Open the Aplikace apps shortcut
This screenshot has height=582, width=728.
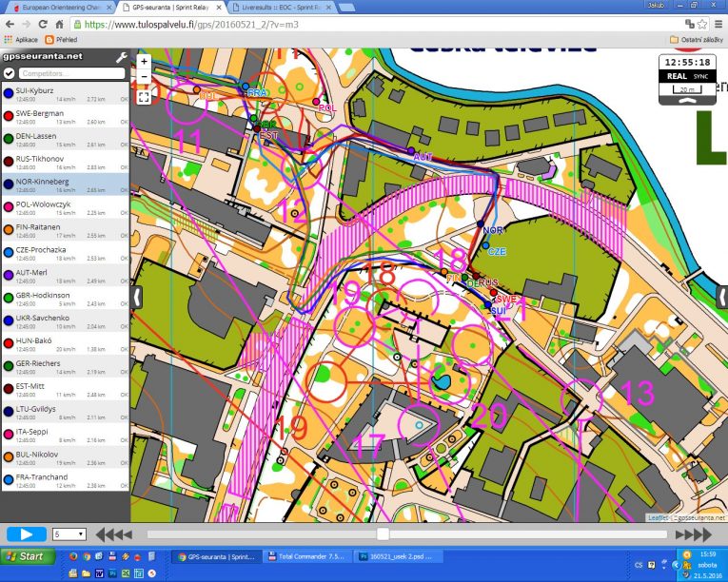[21, 39]
